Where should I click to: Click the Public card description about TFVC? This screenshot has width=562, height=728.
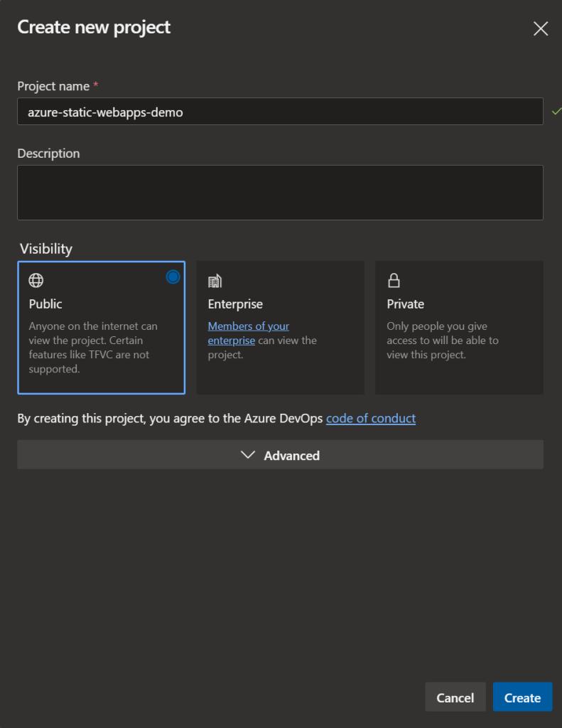tap(93, 347)
